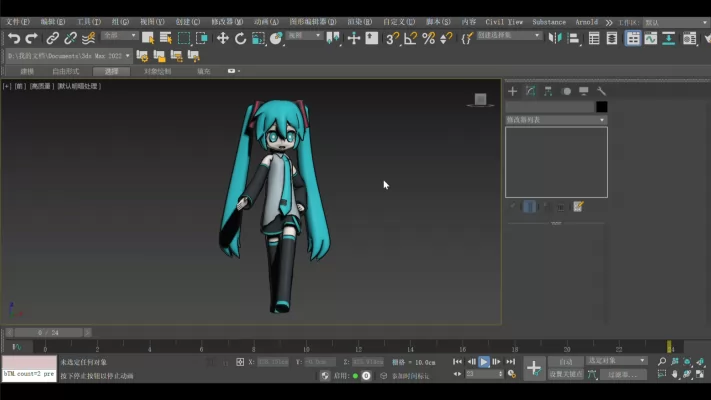Screen dimensions: 711x400
Task: Choose the Rectangular Selection Region icon
Action: (184, 39)
